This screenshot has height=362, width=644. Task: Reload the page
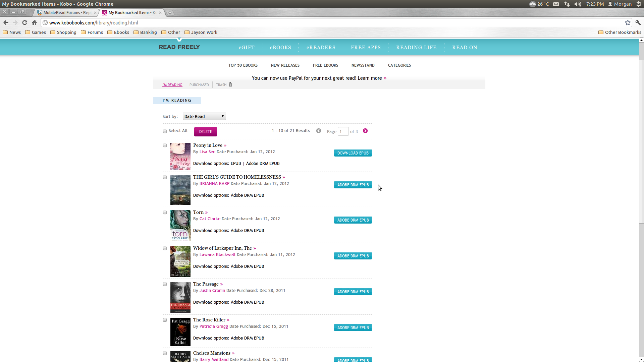(x=24, y=23)
